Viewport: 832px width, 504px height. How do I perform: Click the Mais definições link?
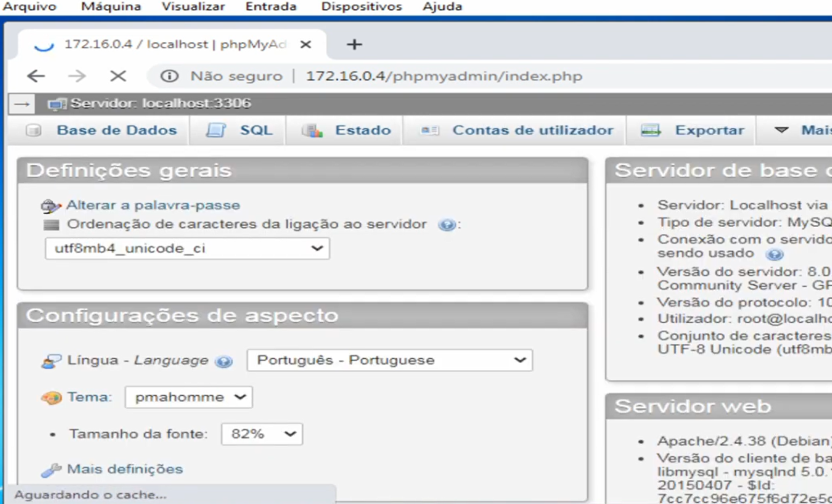pyautogui.click(x=124, y=469)
